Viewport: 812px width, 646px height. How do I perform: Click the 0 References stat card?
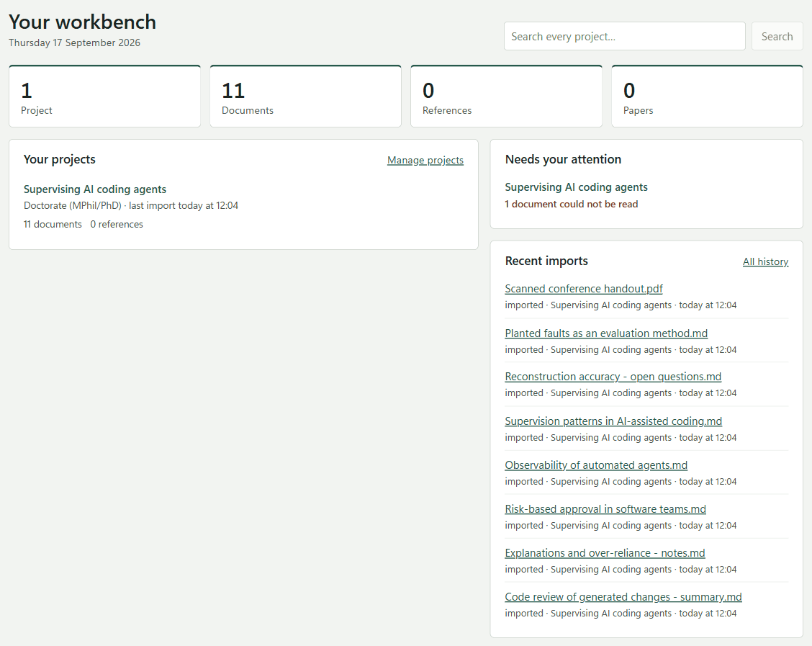click(507, 97)
